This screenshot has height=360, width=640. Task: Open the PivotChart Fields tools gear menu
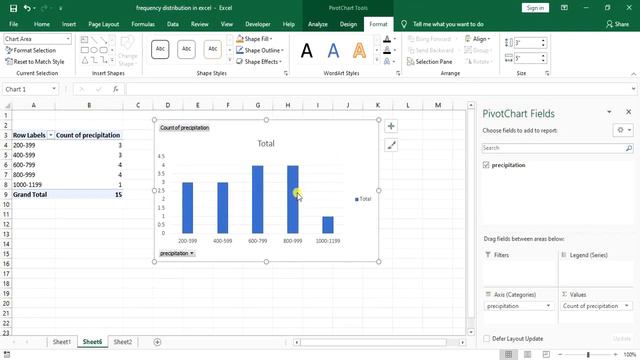[x=623, y=130]
